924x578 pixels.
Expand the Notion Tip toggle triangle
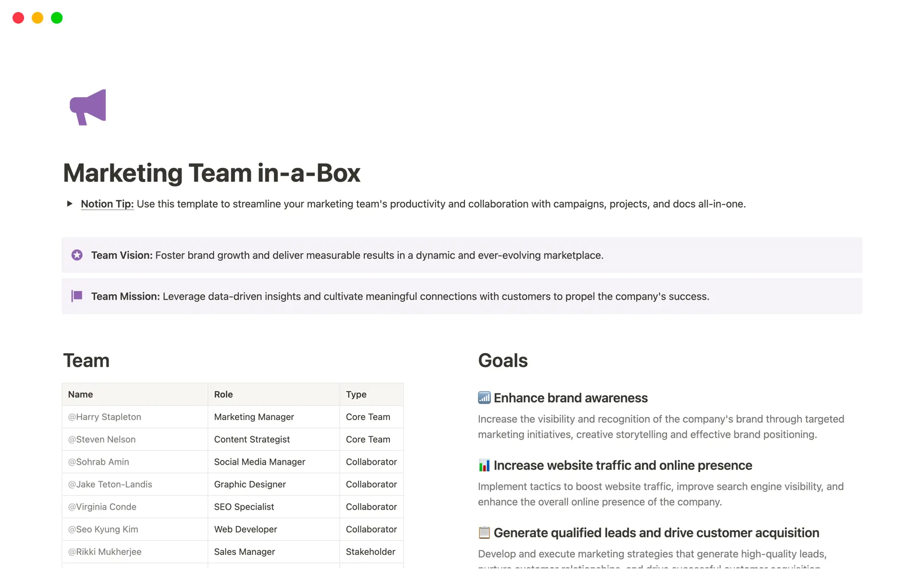pos(70,204)
